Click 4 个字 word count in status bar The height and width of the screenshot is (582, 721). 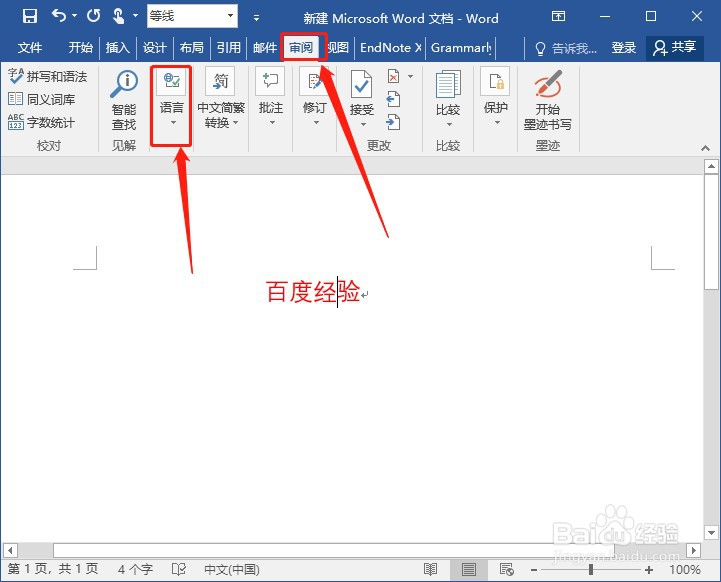click(x=135, y=570)
